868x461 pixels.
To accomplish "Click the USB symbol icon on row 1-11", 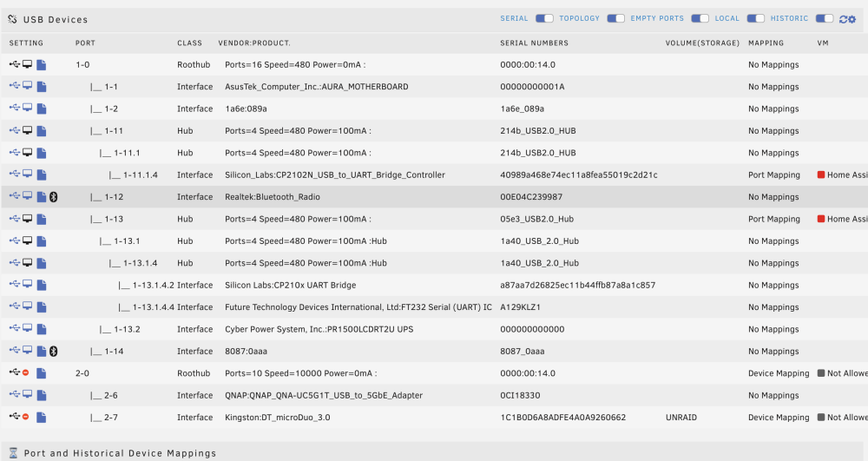I will (x=15, y=130).
